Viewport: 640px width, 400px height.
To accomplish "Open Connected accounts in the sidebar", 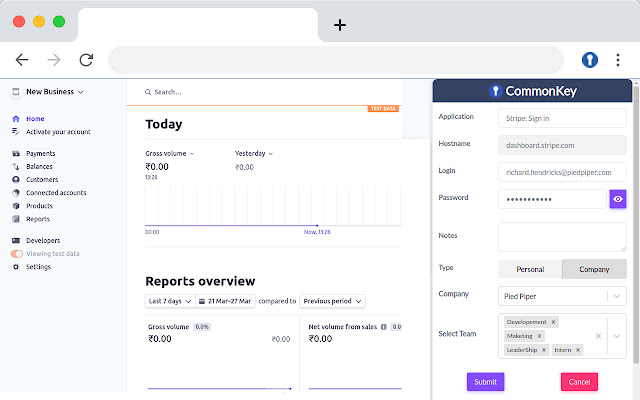I will 56,193.
